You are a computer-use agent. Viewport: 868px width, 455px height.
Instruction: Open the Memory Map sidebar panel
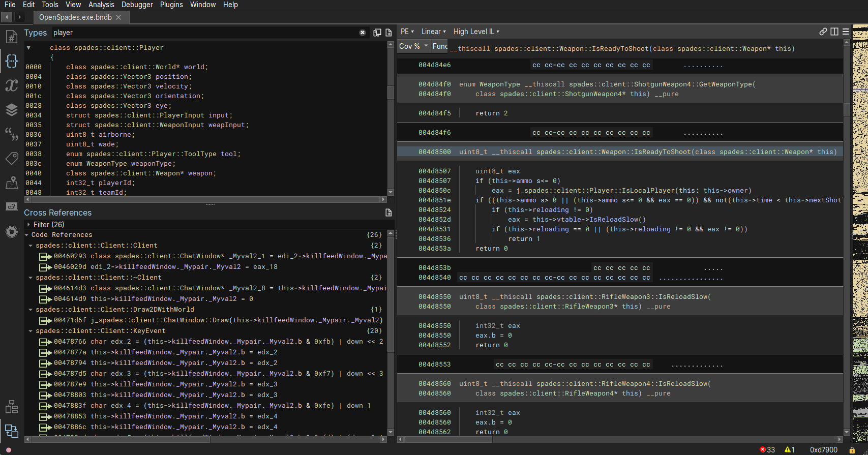[x=11, y=183]
